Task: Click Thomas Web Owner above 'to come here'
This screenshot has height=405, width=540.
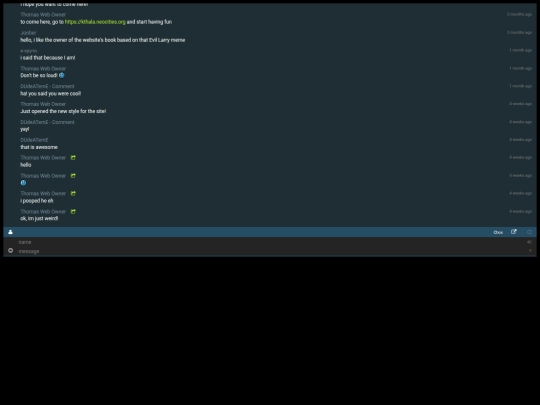Action: click(43, 14)
